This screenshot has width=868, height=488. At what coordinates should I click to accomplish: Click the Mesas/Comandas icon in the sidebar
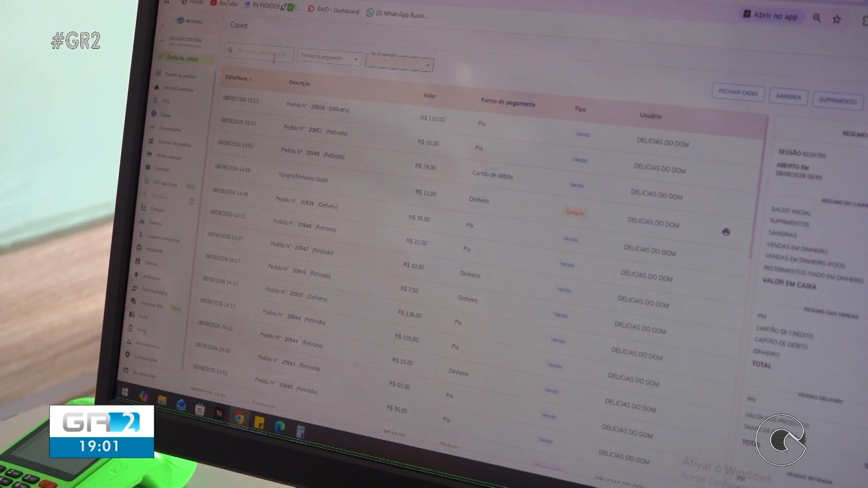(x=157, y=87)
